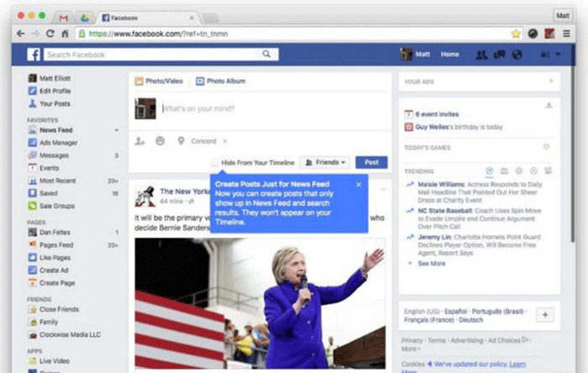Open the Friends audience dropdown
This screenshot has width=588, height=373.
point(325,162)
